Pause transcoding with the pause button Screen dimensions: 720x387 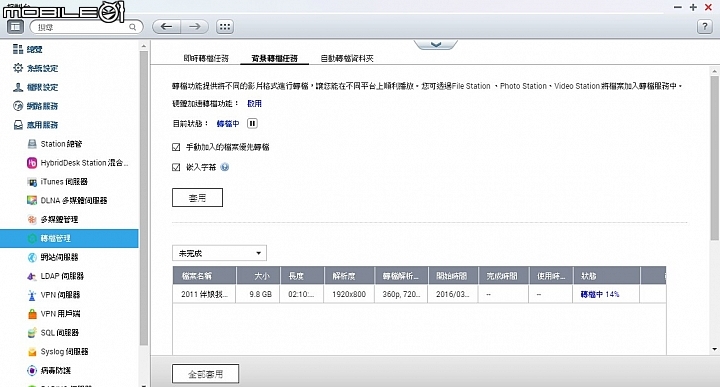pyautogui.click(x=252, y=123)
